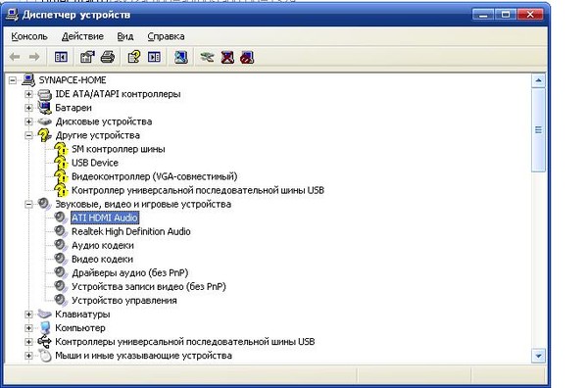588x388 pixels.
Task: Click the USB symbol for Контроллеры универсальной последовательной шины
Action: (x=44, y=342)
